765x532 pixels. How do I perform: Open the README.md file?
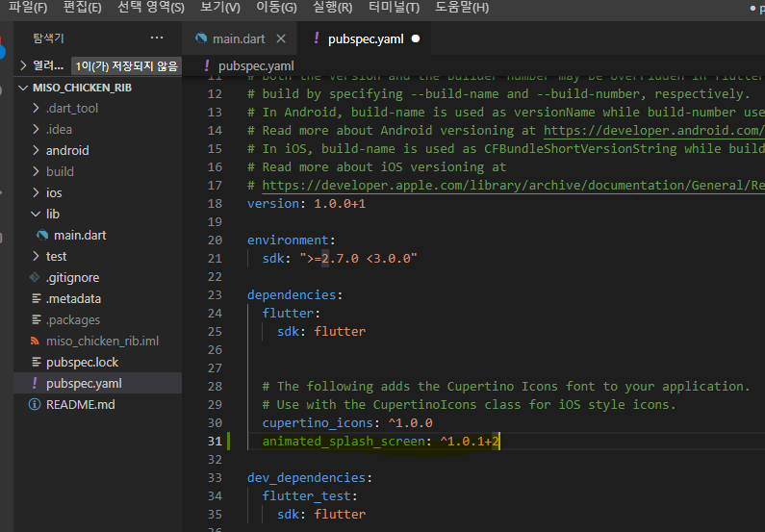(81, 405)
